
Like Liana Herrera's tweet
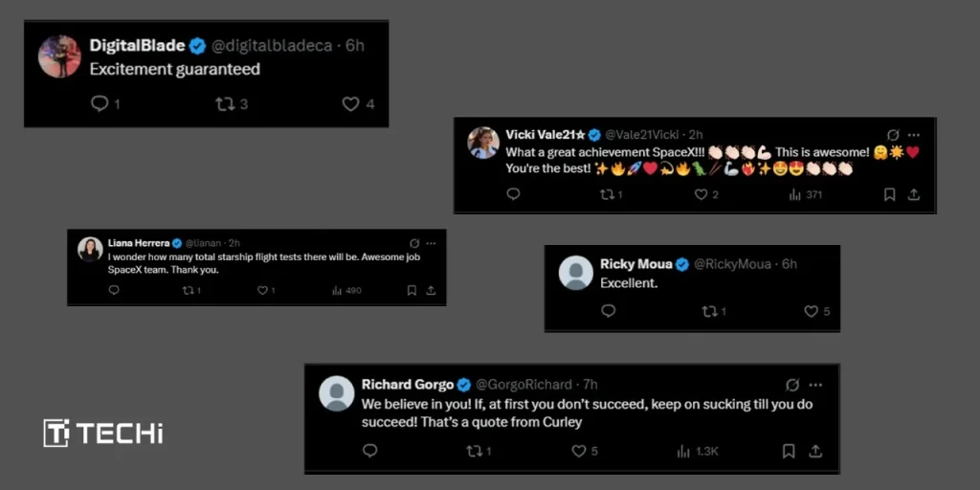click(x=260, y=290)
